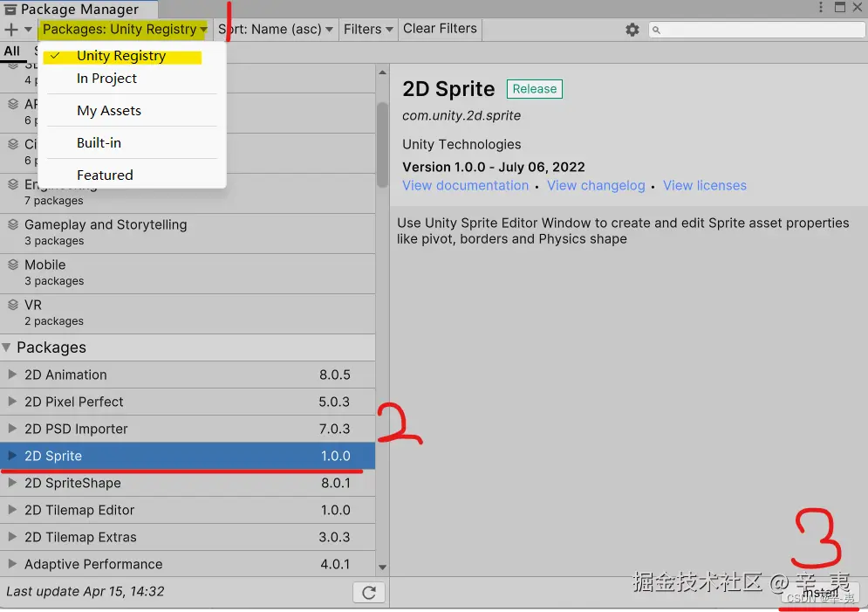868x612 pixels.
Task: Expand the 2D Pixel Perfect package versions
Action: coord(11,402)
